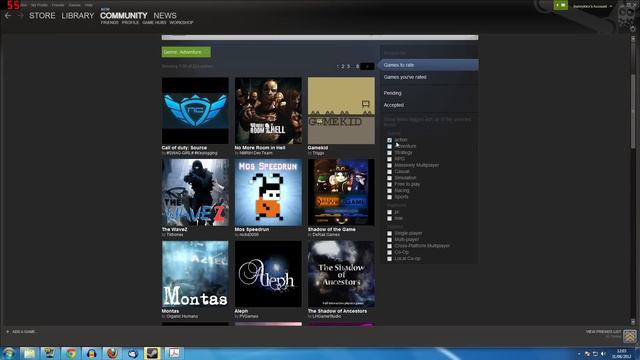Launch Google Chrome from taskbar
This screenshot has height=360, width=640.
(x=71, y=353)
